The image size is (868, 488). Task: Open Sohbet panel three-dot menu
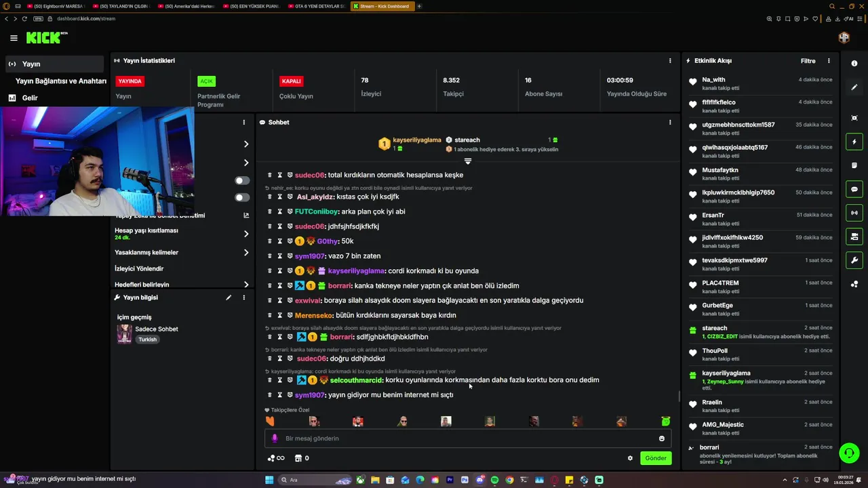click(670, 123)
